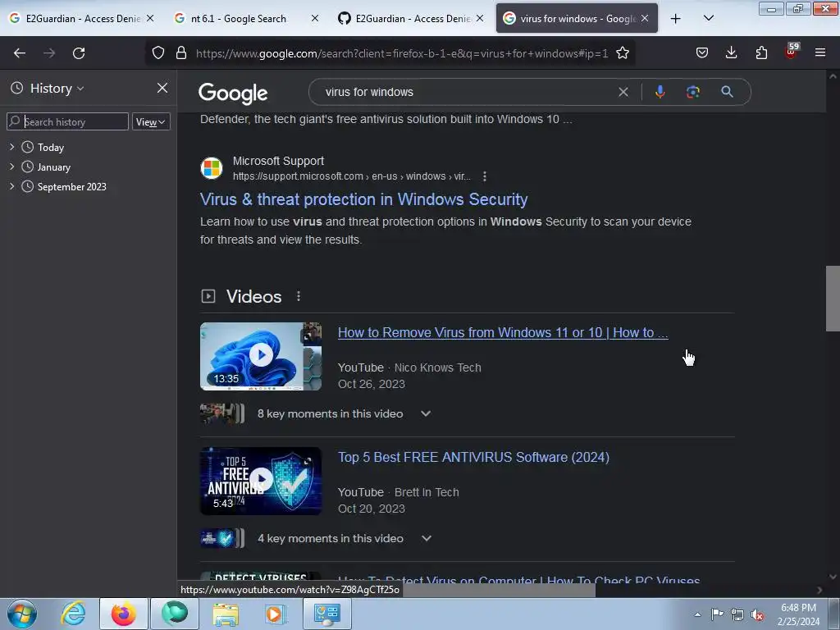Play the 5:43 free antivirus video thumbnail
Screen dimensions: 840x630
pyautogui.click(x=260, y=481)
